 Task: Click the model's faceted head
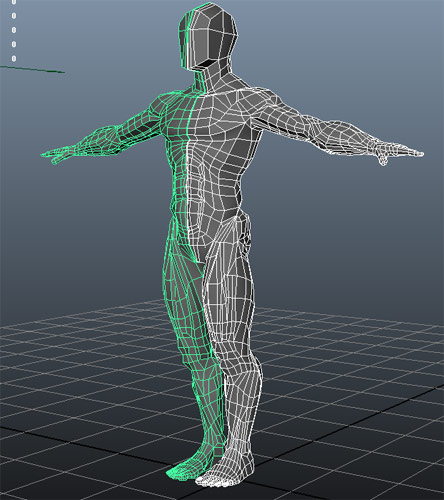208,36
